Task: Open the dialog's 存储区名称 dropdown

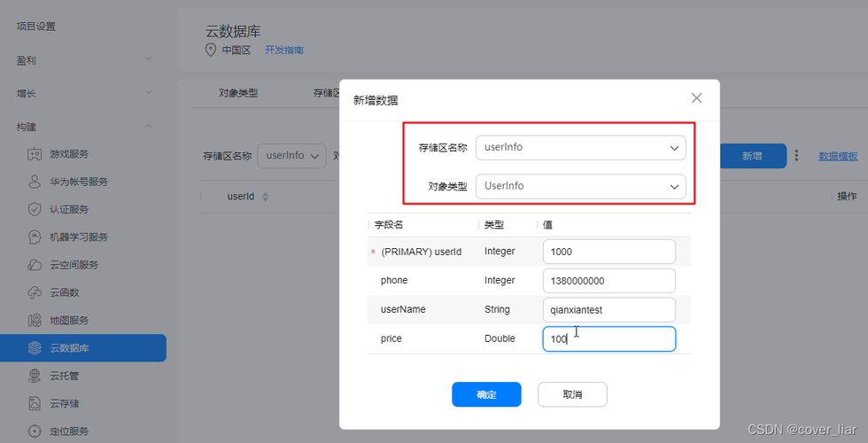Action: coord(581,148)
